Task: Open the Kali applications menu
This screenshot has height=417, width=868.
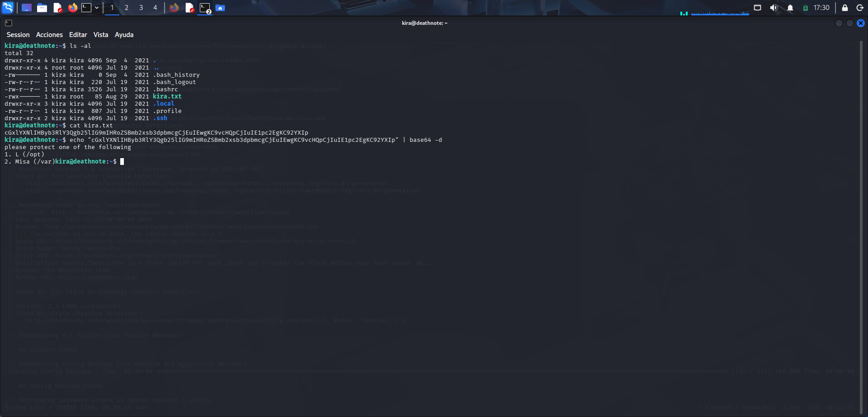Action: (x=7, y=7)
